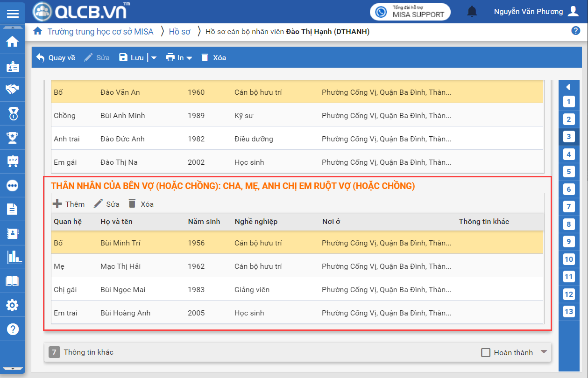Open the notifications bell
The width and height of the screenshot is (588, 378).
point(473,12)
